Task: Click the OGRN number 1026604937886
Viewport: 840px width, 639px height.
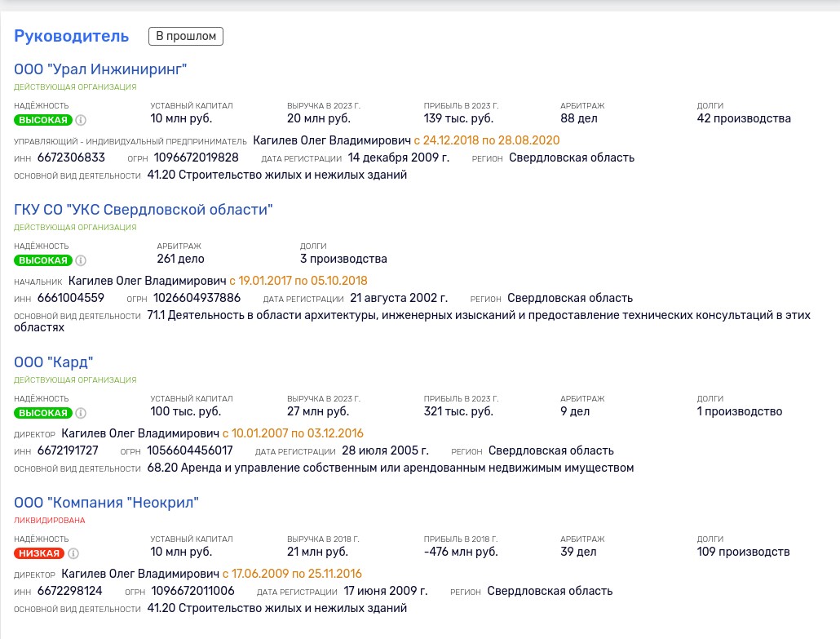Action: pyautogui.click(x=197, y=298)
